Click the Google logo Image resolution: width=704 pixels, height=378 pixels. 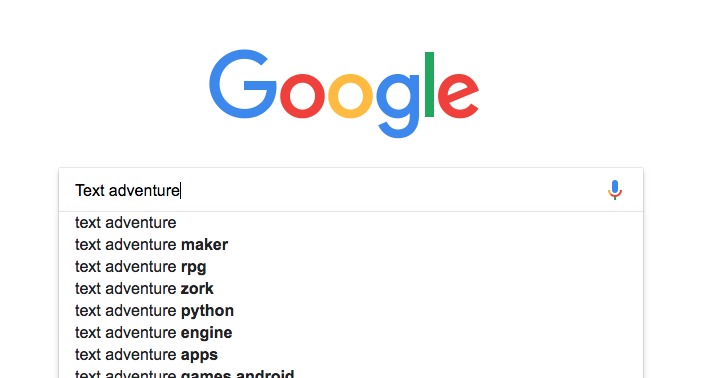344,93
